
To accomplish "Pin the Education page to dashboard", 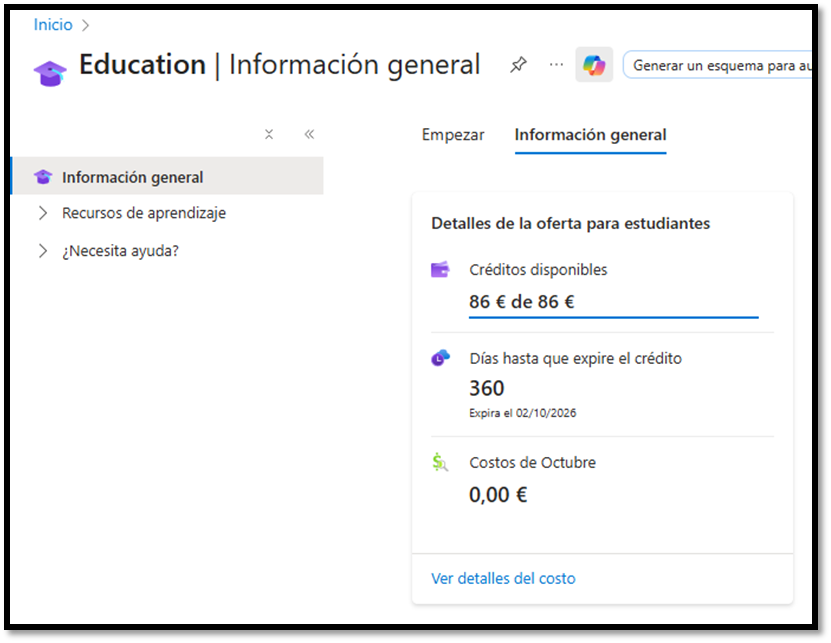I will click(518, 65).
